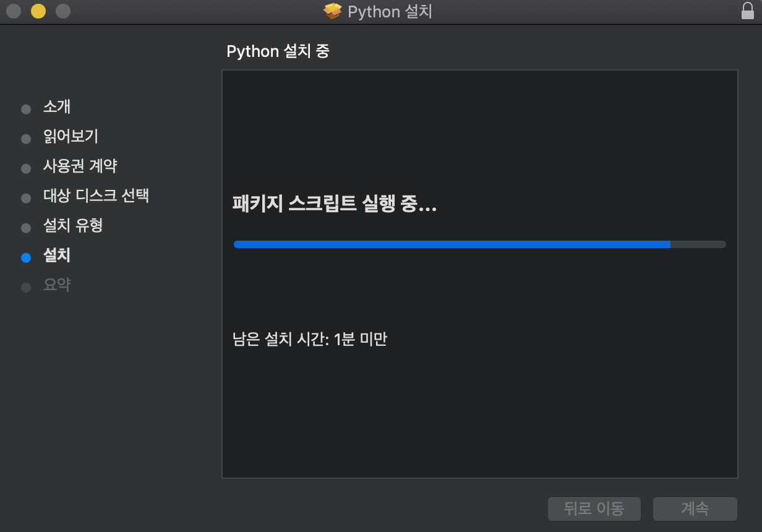The height and width of the screenshot is (532, 762).
Task: Select the 사용권 계약 step
Action: tap(80, 166)
